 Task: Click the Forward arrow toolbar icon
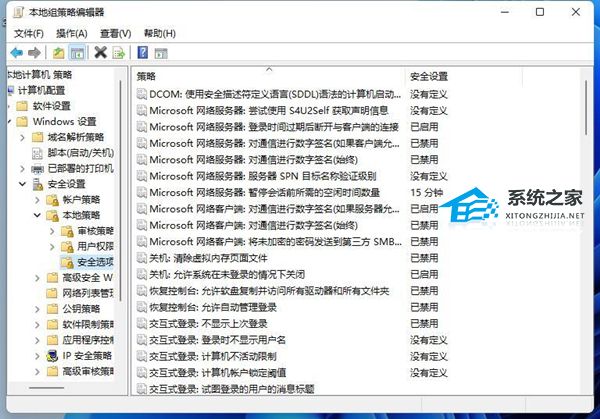[x=34, y=52]
